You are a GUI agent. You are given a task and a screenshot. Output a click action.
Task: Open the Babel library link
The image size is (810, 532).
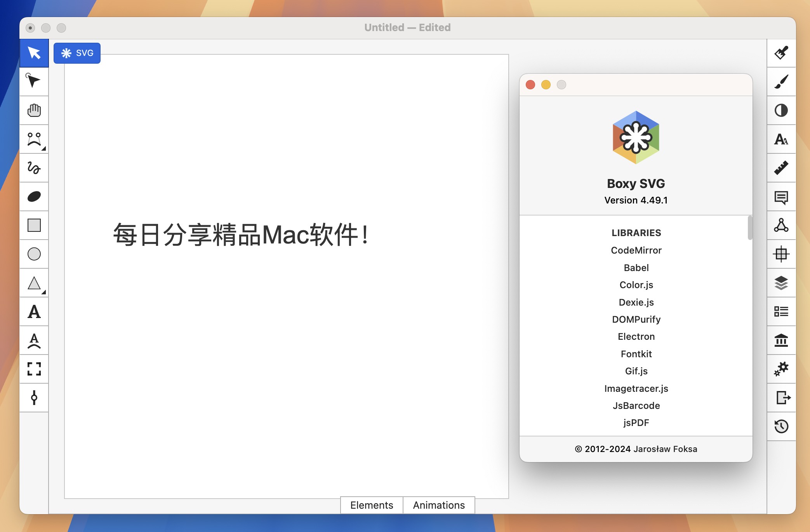[636, 268]
